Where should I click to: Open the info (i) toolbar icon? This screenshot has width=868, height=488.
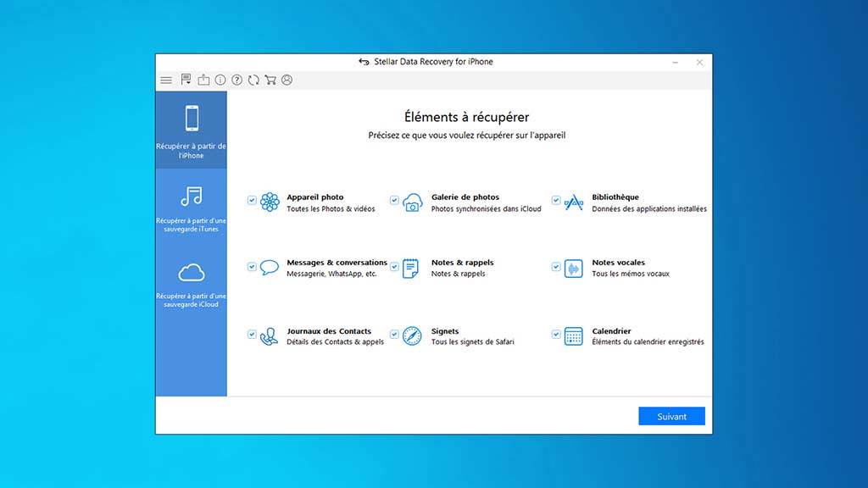pos(220,80)
